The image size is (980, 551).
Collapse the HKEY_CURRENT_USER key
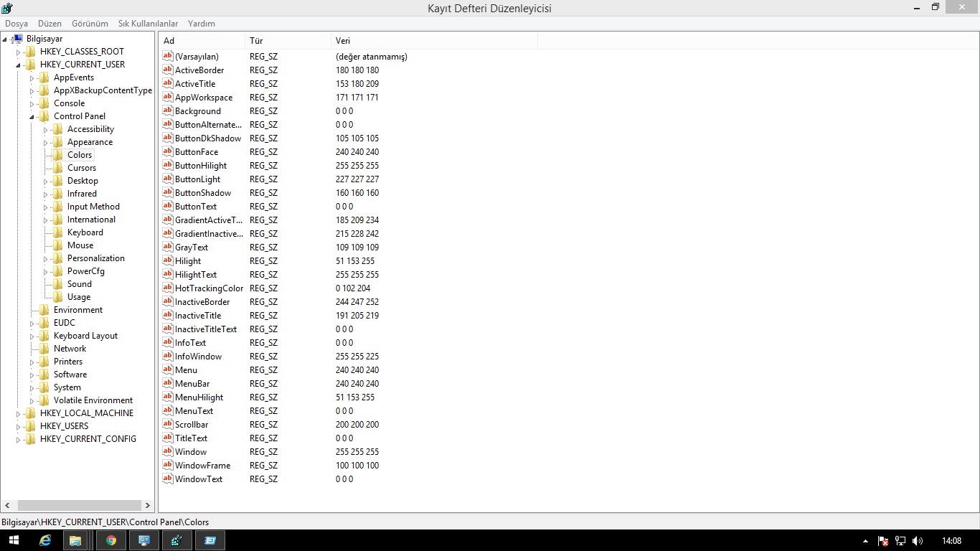click(x=19, y=65)
